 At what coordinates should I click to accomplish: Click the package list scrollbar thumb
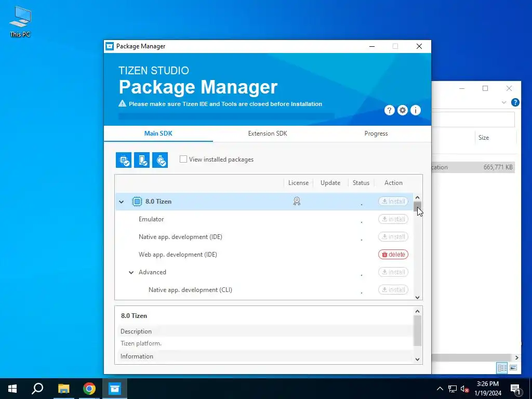pos(417,206)
